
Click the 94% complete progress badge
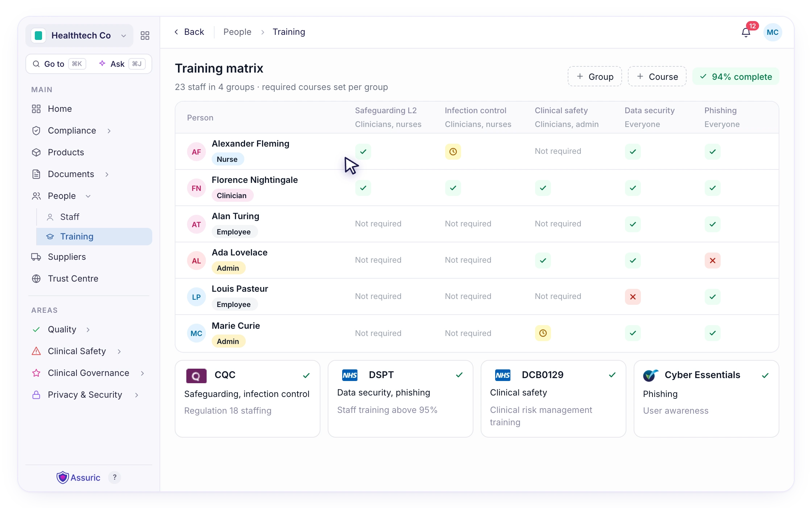tap(736, 77)
